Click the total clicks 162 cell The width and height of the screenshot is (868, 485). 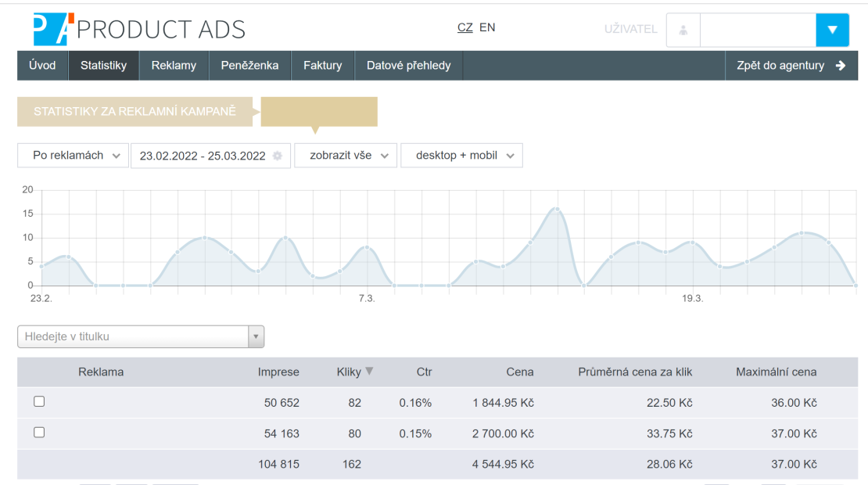click(352, 465)
